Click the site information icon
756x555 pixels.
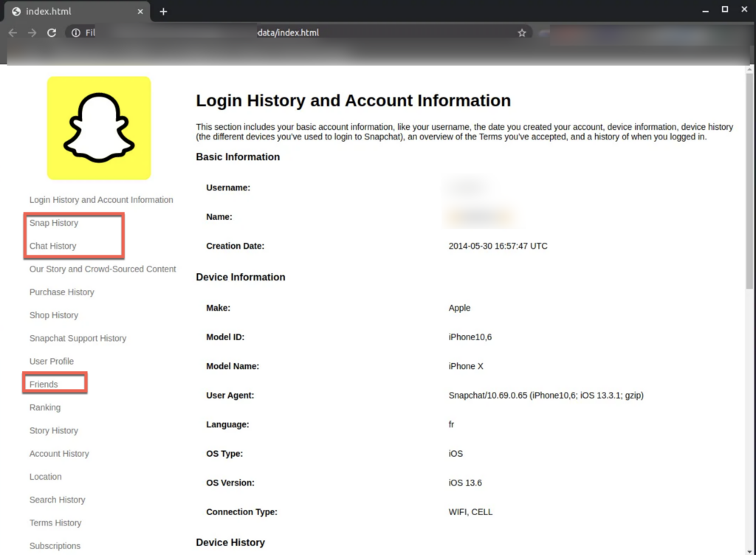[x=75, y=32]
